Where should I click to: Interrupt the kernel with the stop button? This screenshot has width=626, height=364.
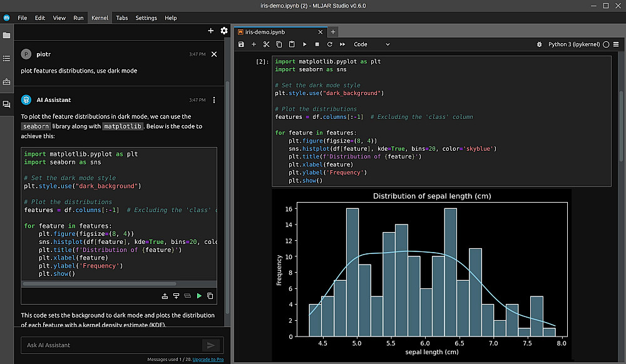317,44
